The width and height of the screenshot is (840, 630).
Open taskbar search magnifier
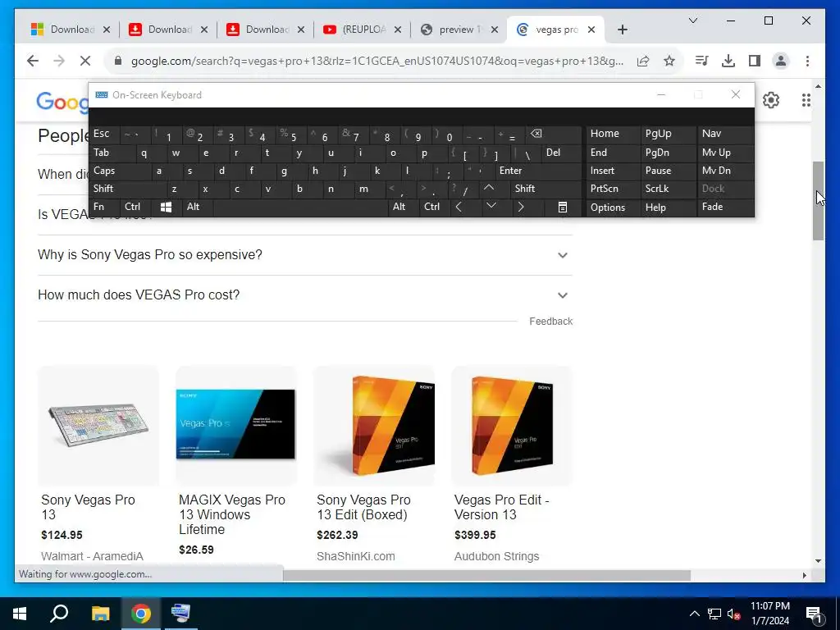coord(59,614)
